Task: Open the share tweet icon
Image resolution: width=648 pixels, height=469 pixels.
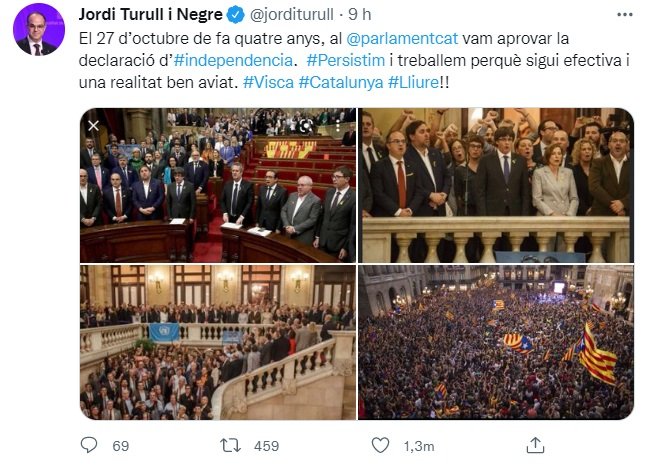Action: (535, 445)
